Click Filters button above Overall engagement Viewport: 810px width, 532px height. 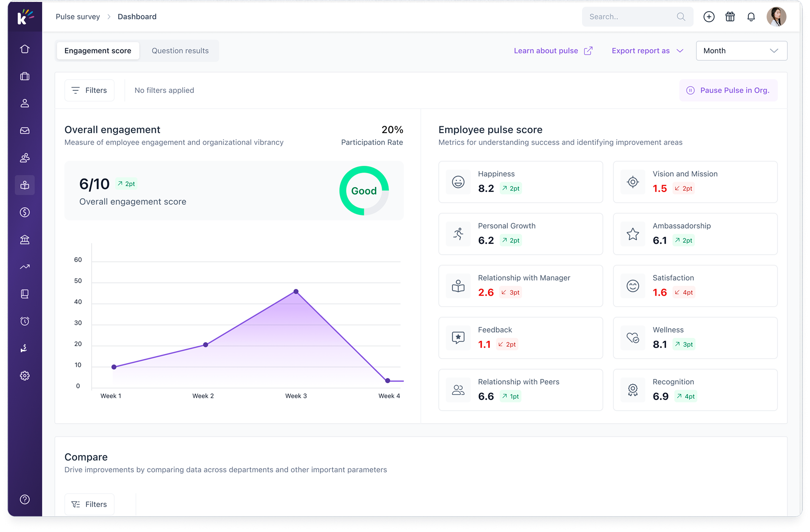pyautogui.click(x=90, y=90)
